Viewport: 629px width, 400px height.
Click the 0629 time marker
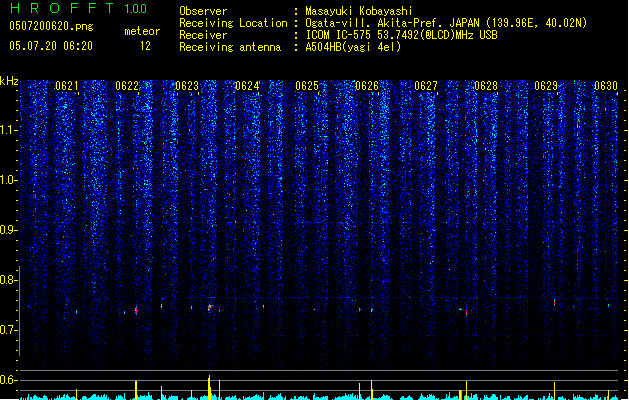pos(546,86)
